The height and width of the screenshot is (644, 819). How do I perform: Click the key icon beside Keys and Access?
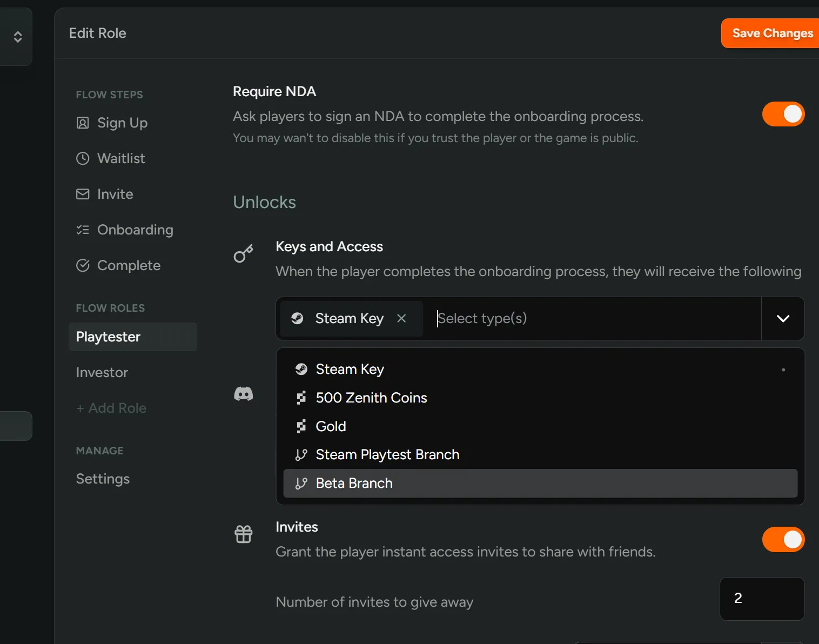[243, 253]
